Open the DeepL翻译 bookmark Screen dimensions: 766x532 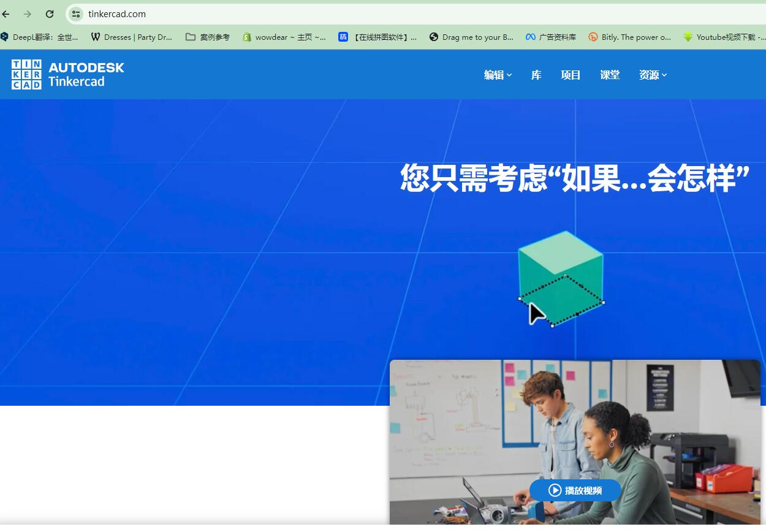[40, 37]
